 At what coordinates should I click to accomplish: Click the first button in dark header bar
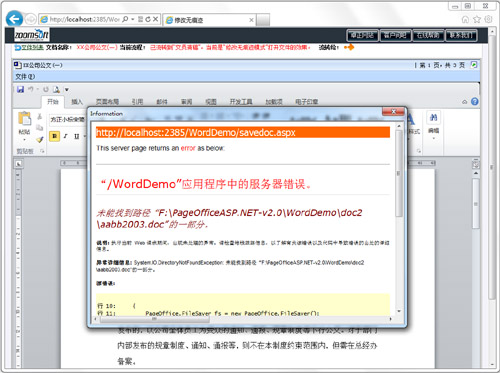[x=363, y=35]
